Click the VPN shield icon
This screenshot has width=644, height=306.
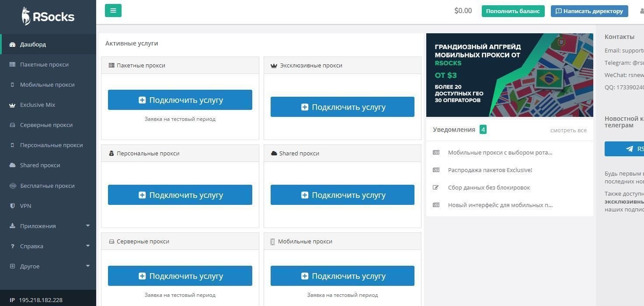12,206
